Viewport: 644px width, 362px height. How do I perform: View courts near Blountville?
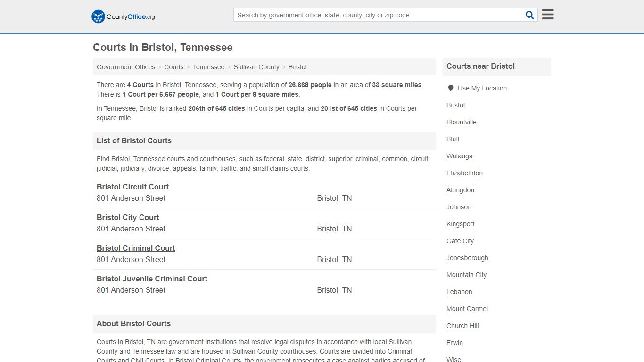pos(462,122)
